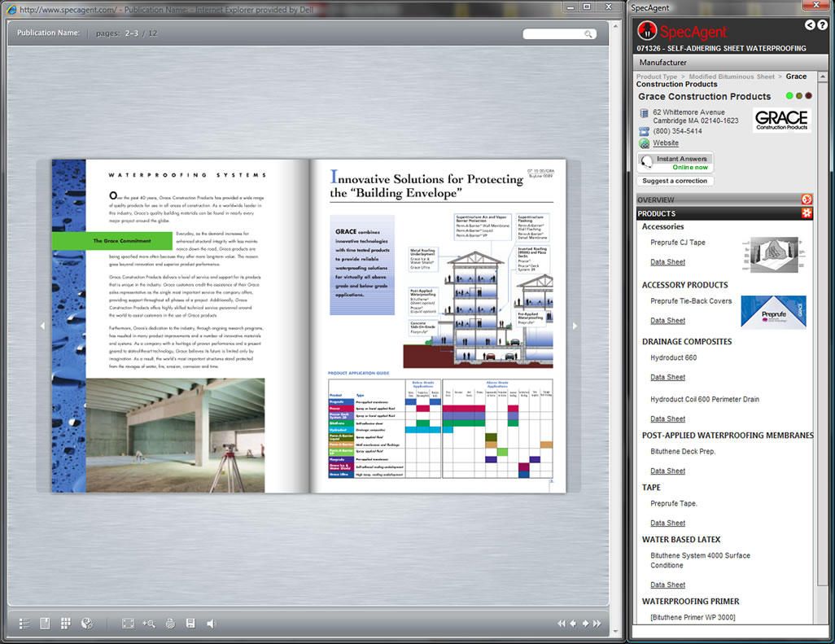Click the right brochure page
This screenshot has width=835, height=644.
(438, 326)
